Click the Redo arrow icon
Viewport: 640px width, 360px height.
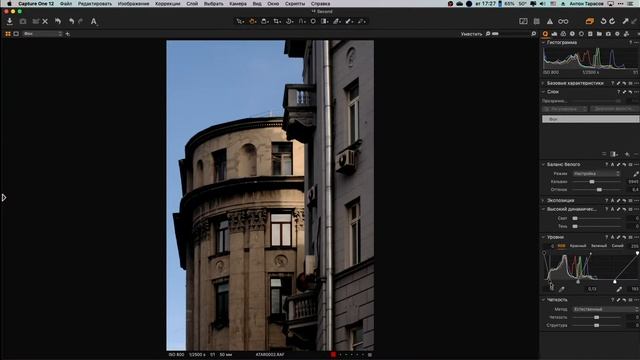click(x=80, y=21)
